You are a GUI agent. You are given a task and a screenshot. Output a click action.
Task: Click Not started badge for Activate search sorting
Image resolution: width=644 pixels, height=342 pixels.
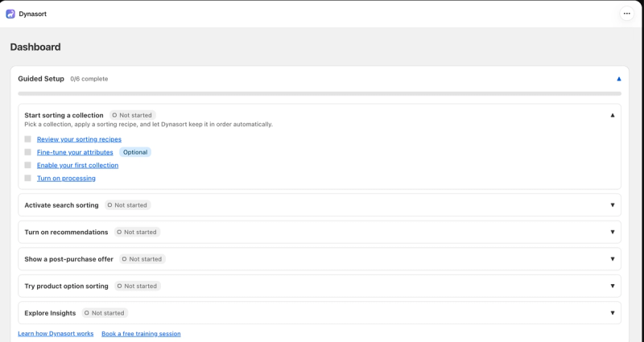pos(127,205)
